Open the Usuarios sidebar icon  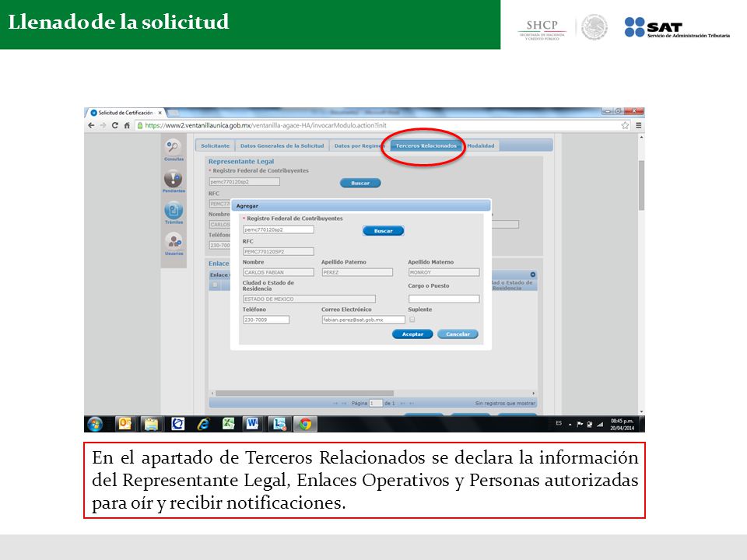click(174, 241)
